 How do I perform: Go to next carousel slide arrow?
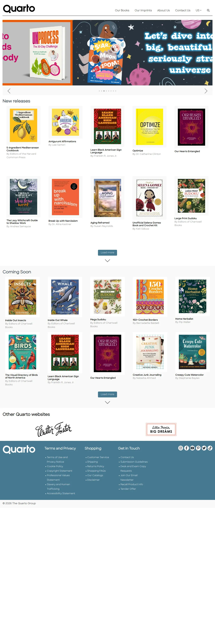[x=206, y=91]
